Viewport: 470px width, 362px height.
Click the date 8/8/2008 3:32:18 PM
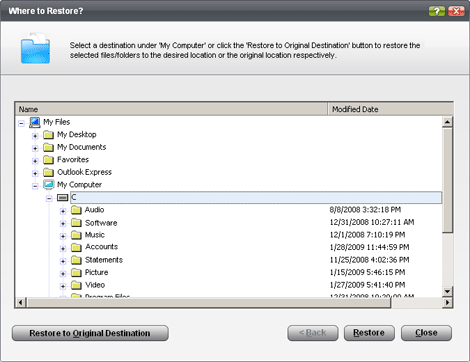click(x=365, y=210)
